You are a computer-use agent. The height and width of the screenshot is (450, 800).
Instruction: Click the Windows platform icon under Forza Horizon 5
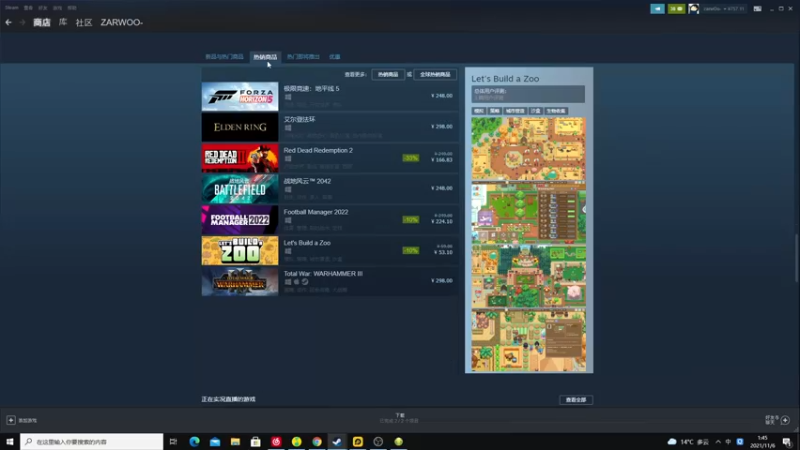pyautogui.click(x=288, y=97)
